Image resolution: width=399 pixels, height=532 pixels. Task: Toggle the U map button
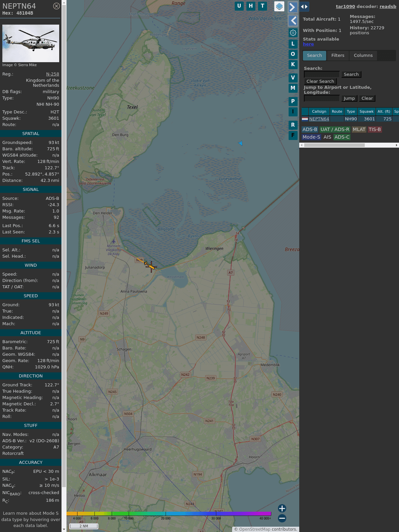click(x=239, y=6)
